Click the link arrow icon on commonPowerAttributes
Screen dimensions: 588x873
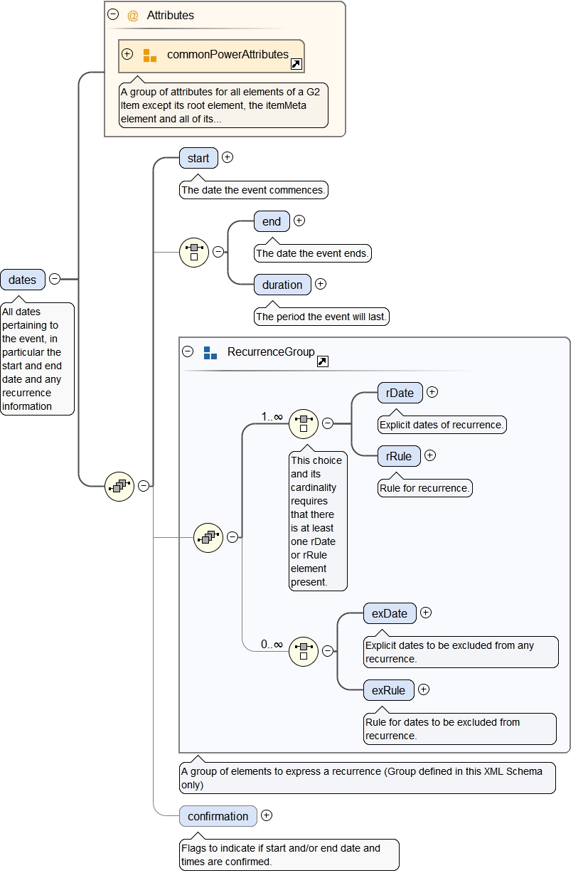pos(296,64)
